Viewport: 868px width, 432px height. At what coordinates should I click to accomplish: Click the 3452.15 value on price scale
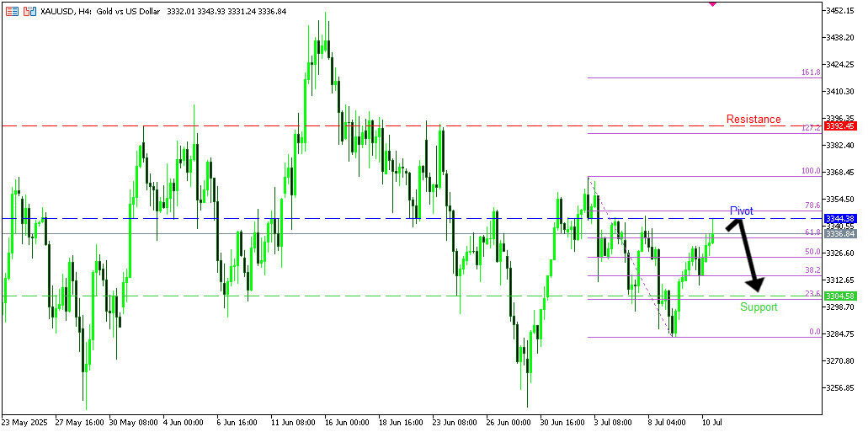(x=842, y=10)
